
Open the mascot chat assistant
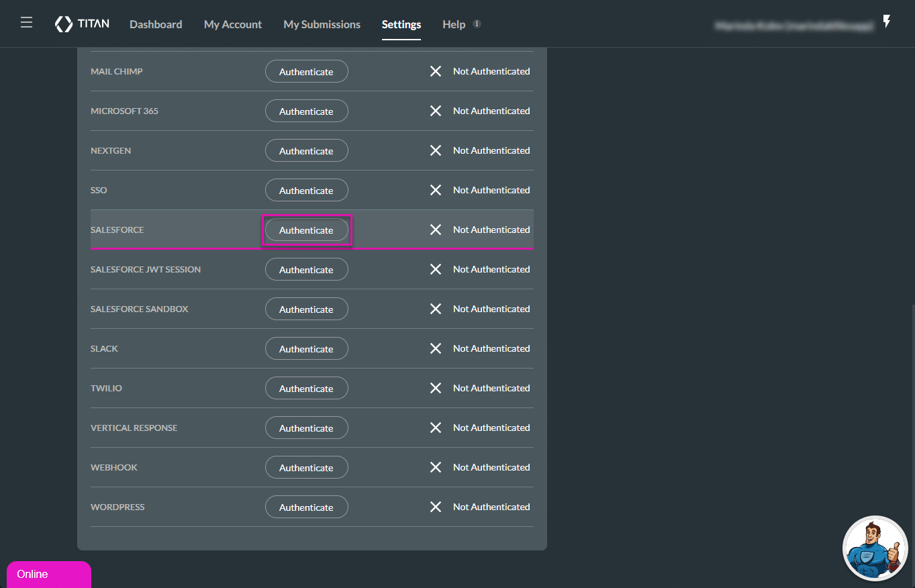click(875, 548)
